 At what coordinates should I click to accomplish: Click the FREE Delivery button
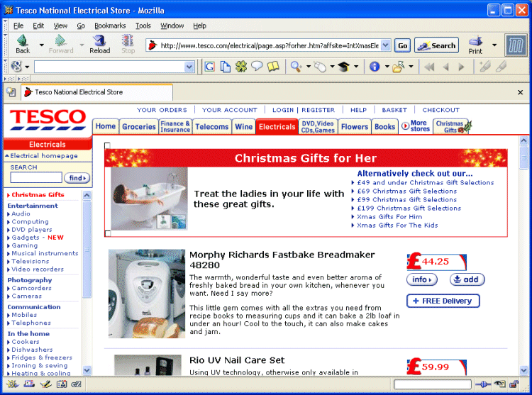(443, 301)
